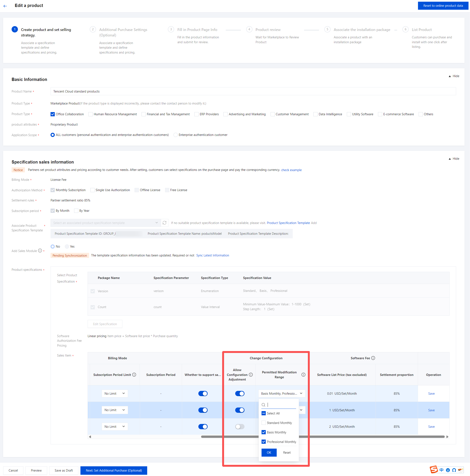Click the search icon in dropdown panel
The height and width of the screenshot is (476, 470).
pyautogui.click(x=263, y=405)
